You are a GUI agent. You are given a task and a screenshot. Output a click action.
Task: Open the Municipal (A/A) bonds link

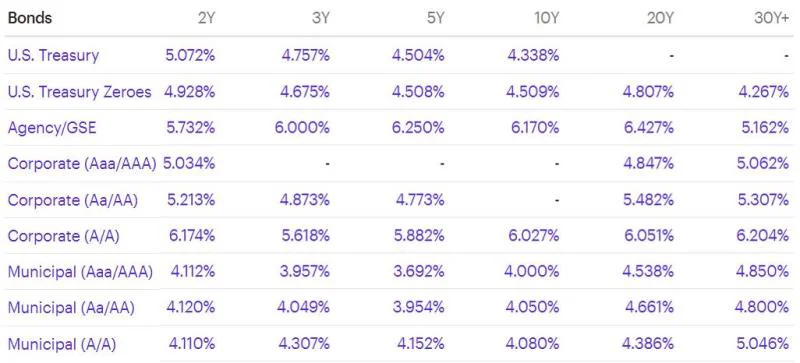tap(62, 344)
